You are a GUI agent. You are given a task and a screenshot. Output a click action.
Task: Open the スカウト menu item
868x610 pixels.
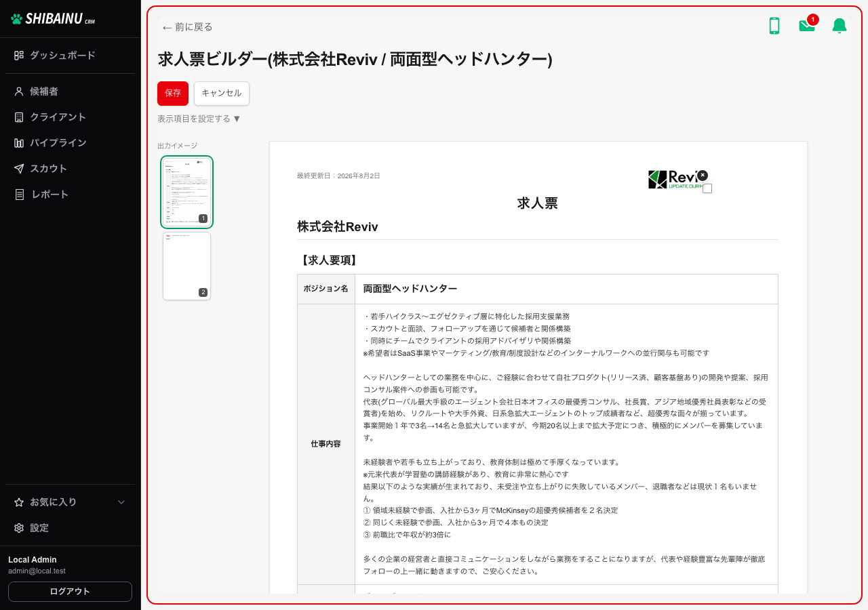[x=70, y=169]
